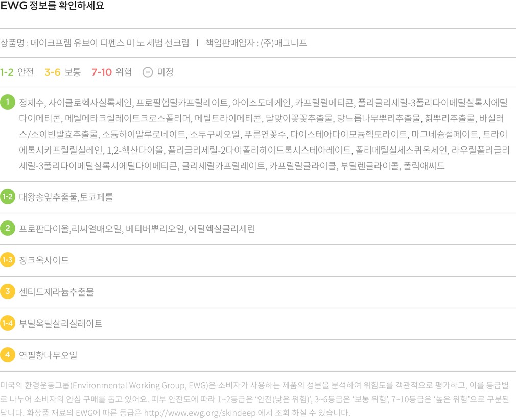The width and height of the screenshot is (516, 420).
Task: Click the green grade 2 badge
Action: click(8, 228)
